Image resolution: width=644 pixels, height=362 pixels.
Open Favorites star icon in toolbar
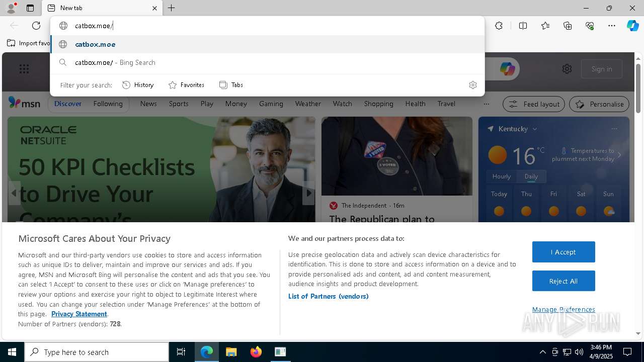coord(545,26)
